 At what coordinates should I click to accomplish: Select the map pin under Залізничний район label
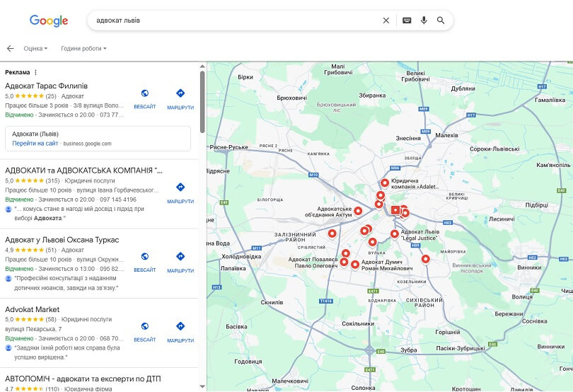click(x=332, y=234)
